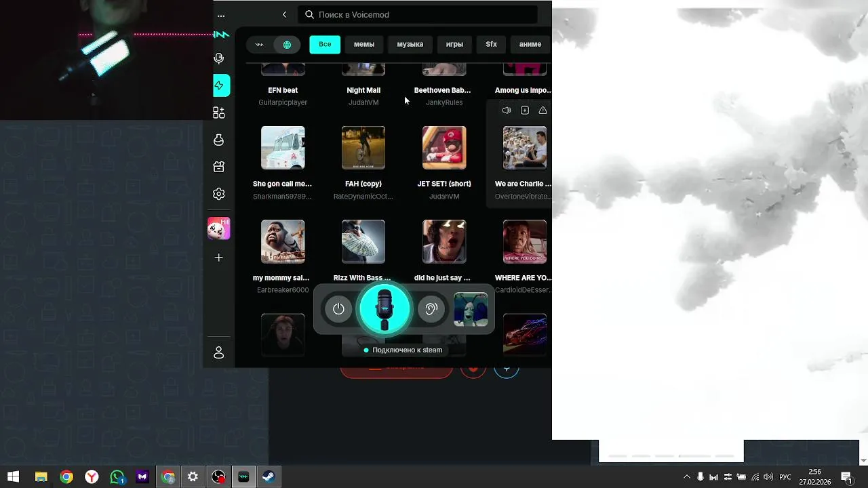The image size is (868, 488).
Task: Play the She gon call me sound thumbnail
Action: 283,148
